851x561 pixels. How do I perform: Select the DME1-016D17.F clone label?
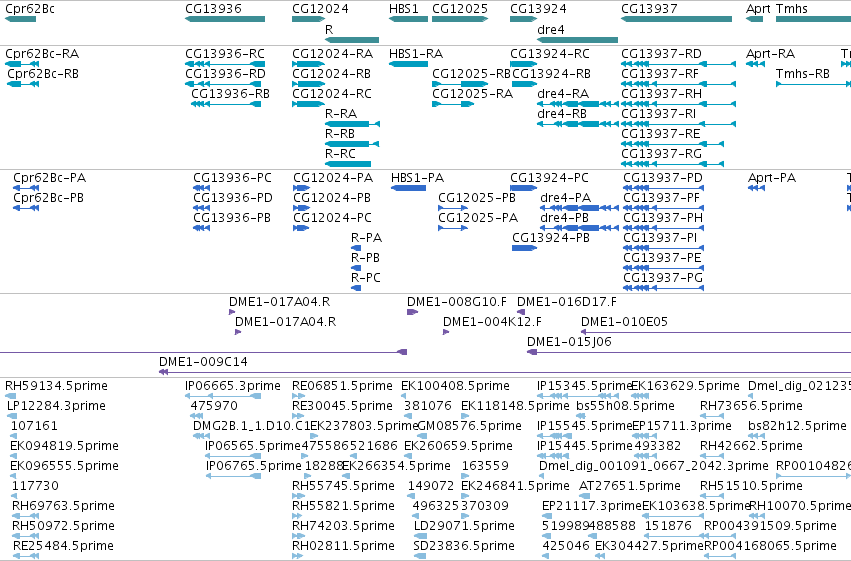click(567, 302)
